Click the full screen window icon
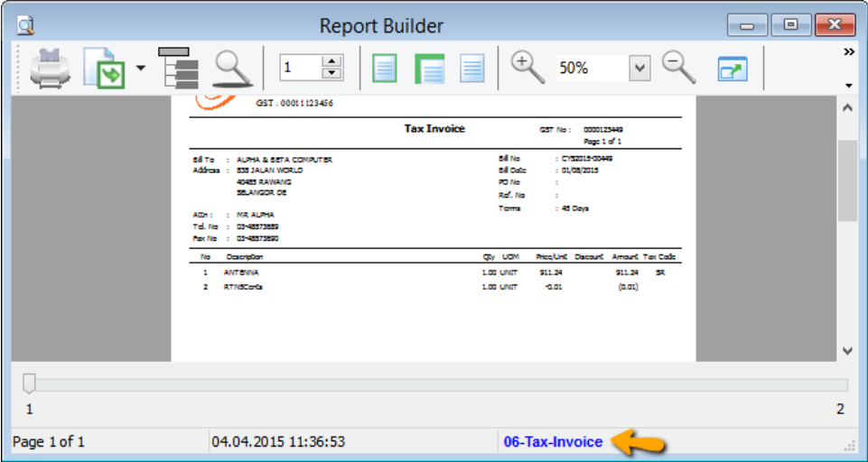The width and height of the screenshot is (868, 462). click(x=733, y=69)
